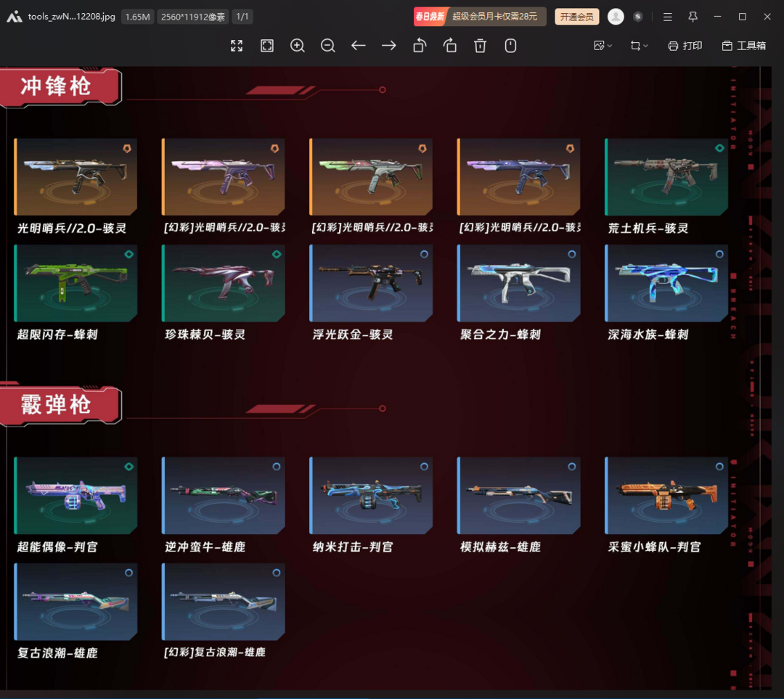Select the 浮光跃金-骇灵 skin card
Viewport: 784px width, 699px height.
coord(371,283)
